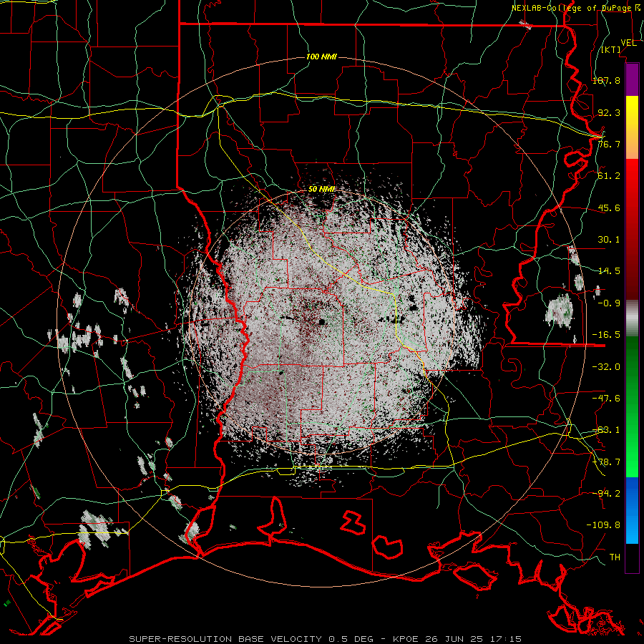This screenshot has width=644, height=644.
Task: Click the 45.6 velocity scale value
Action: (609, 208)
